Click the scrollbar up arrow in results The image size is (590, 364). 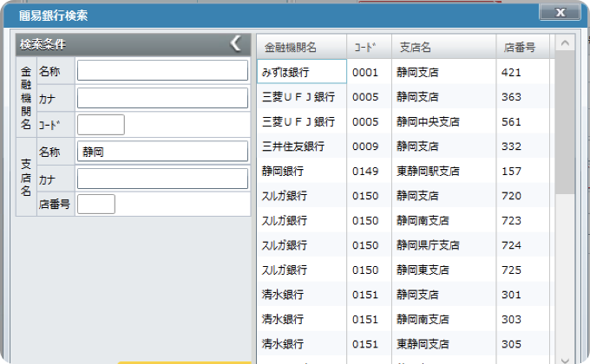[565, 43]
